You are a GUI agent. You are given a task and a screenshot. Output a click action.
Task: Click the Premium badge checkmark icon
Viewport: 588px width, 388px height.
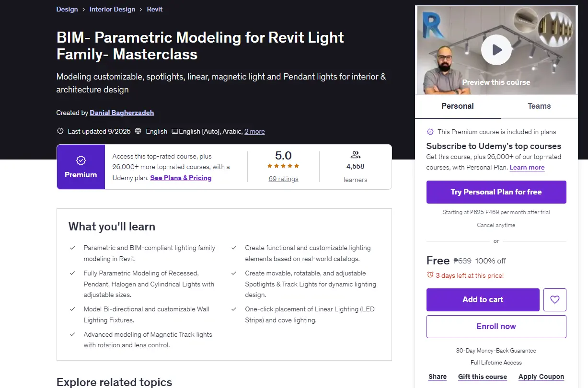coord(81,160)
